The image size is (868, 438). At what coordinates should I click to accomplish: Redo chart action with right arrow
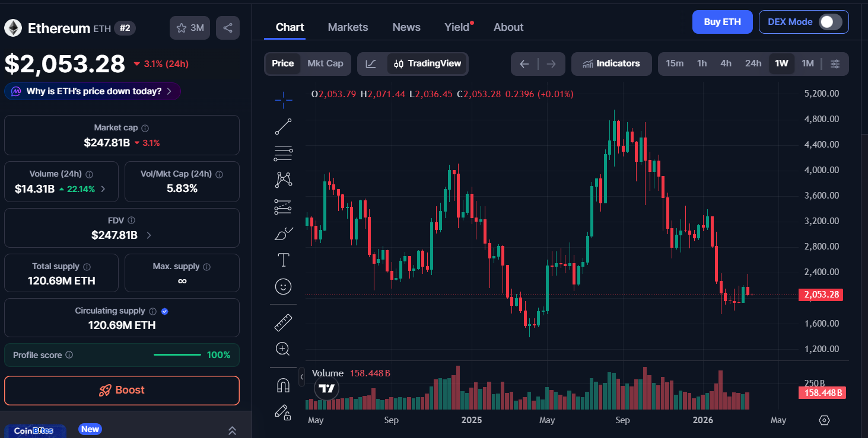[551, 64]
